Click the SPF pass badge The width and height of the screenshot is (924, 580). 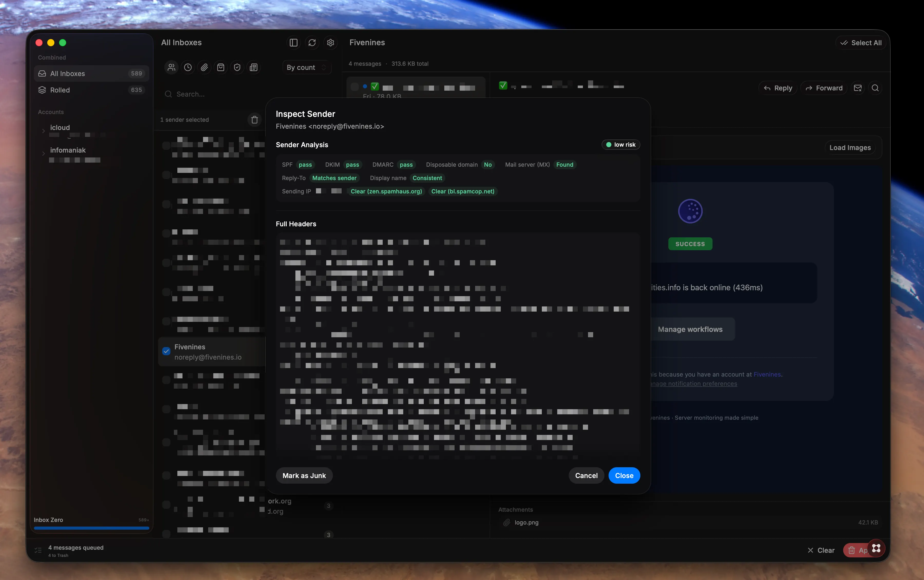point(305,165)
